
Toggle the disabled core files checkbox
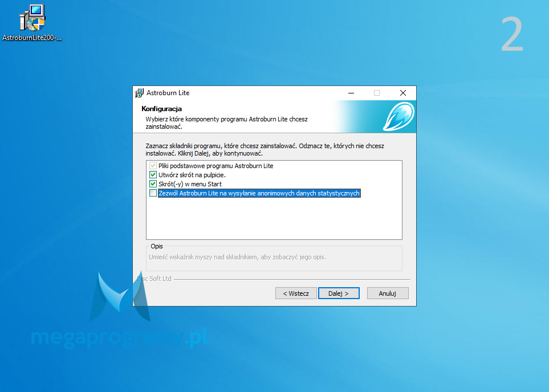point(153,166)
